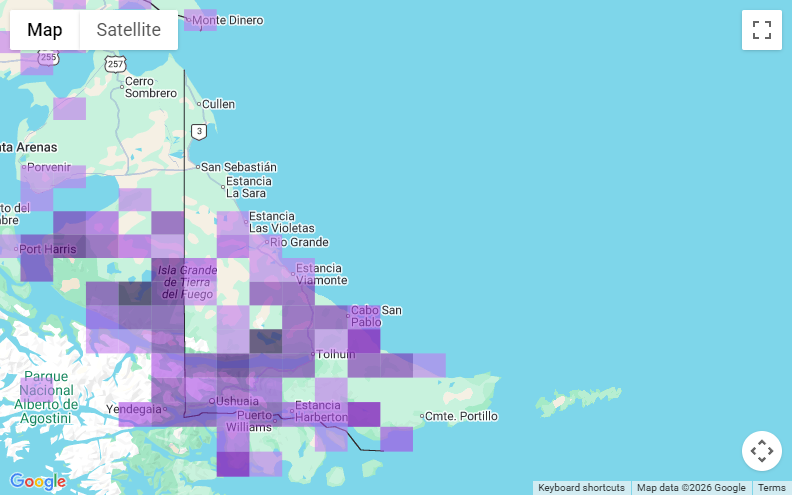Click the Río Grande place label
The height and width of the screenshot is (495, 792).
click(299, 242)
